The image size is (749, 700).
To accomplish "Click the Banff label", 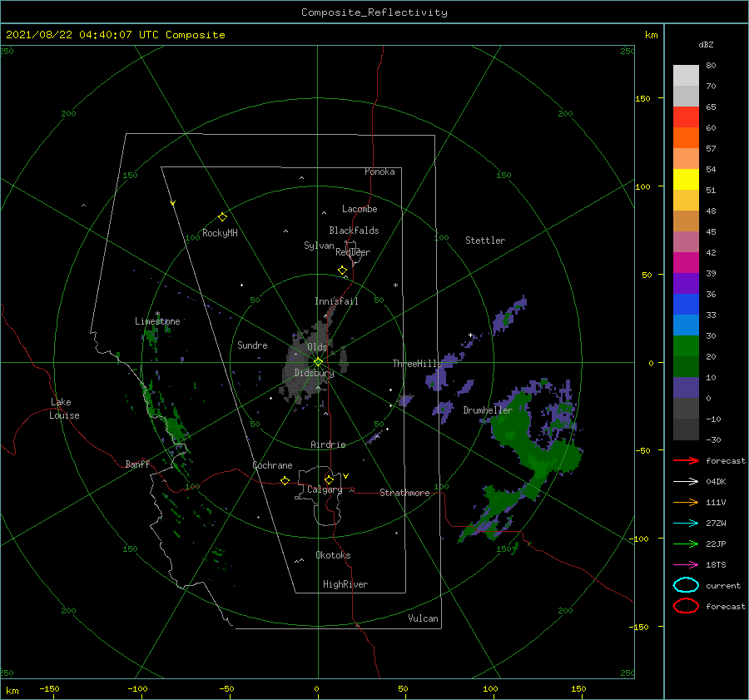I will coord(137,464).
